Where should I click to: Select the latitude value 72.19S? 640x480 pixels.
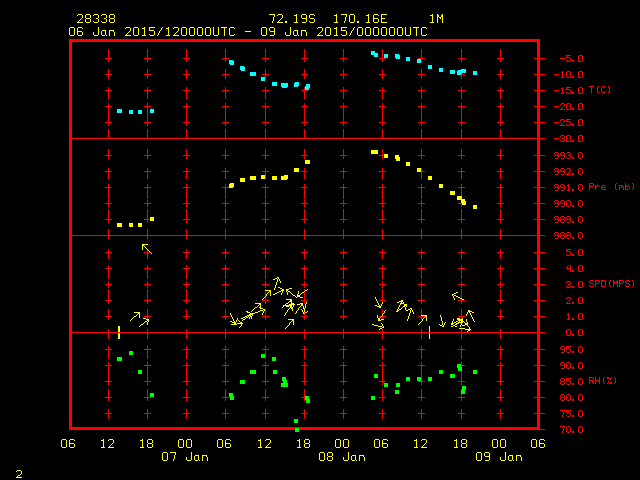point(292,19)
